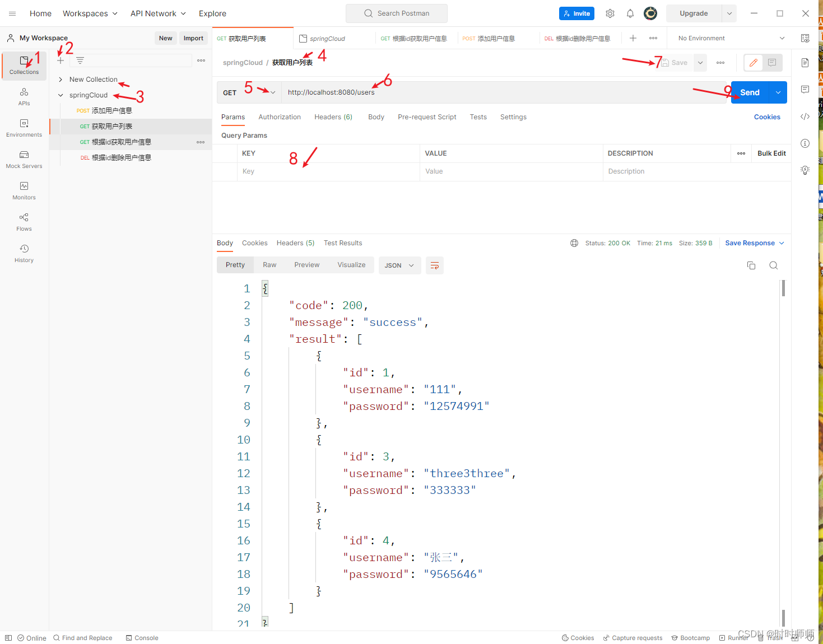The height and width of the screenshot is (644, 823).
Task: Open the user avatar menu
Action: click(650, 13)
